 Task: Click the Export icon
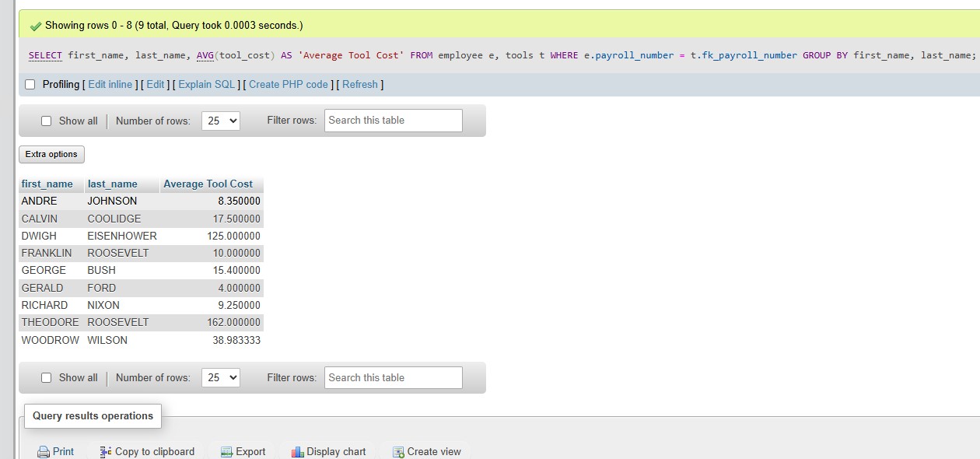pyautogui.click(x=226, y=452)
